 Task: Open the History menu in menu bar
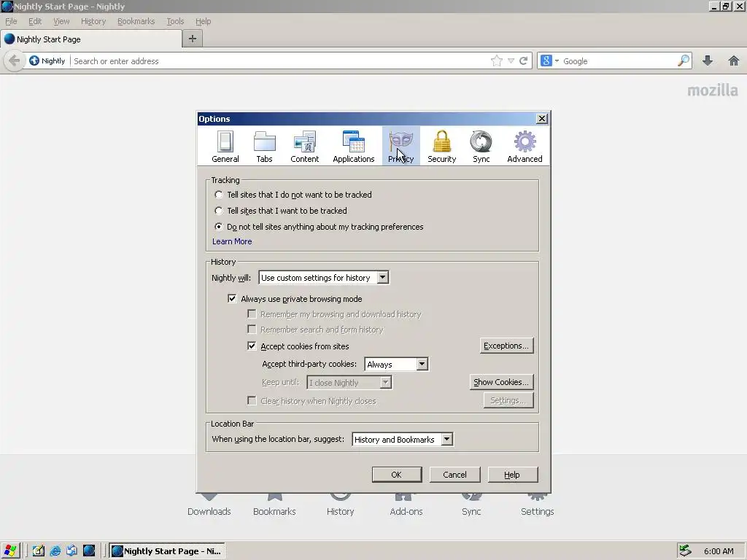tap(93, 21)
